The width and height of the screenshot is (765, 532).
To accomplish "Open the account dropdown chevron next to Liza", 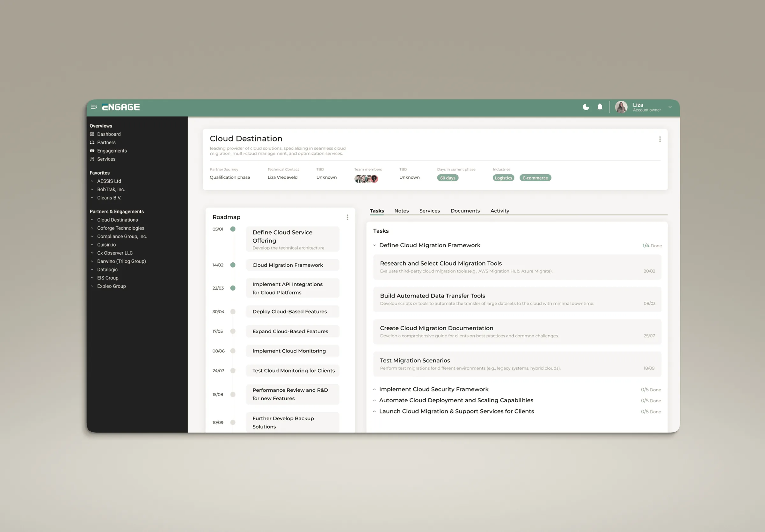I will [x=670, y=107].
